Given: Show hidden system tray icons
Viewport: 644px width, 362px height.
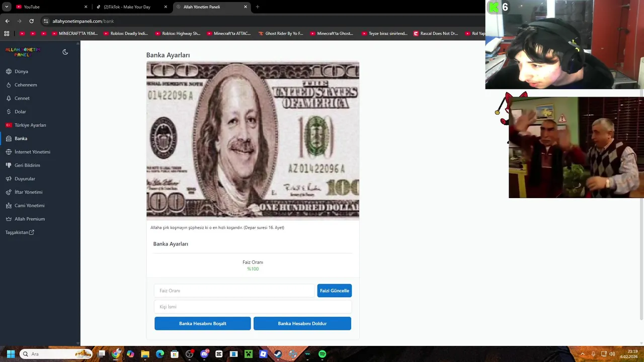Looking at the screenshot, I should 583,354.
